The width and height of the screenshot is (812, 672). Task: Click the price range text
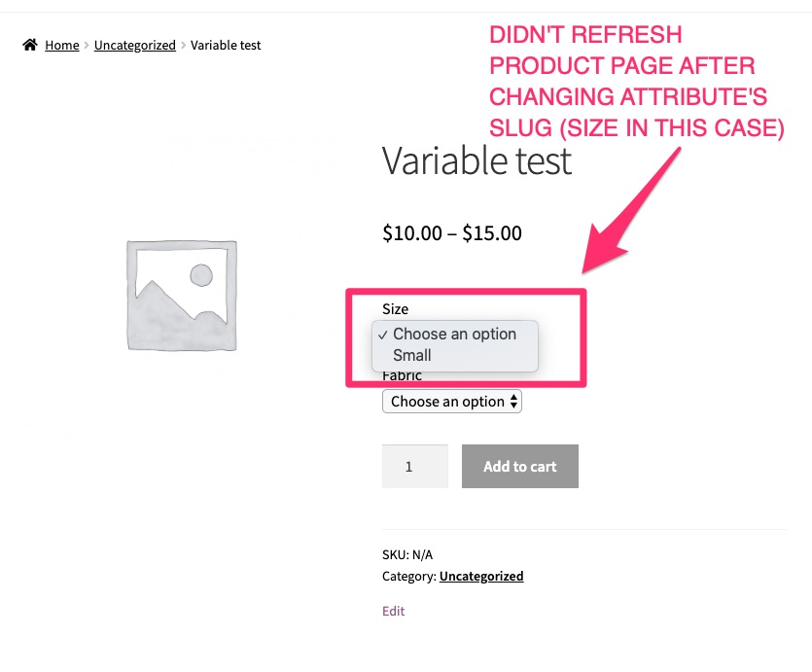(451, 232)
